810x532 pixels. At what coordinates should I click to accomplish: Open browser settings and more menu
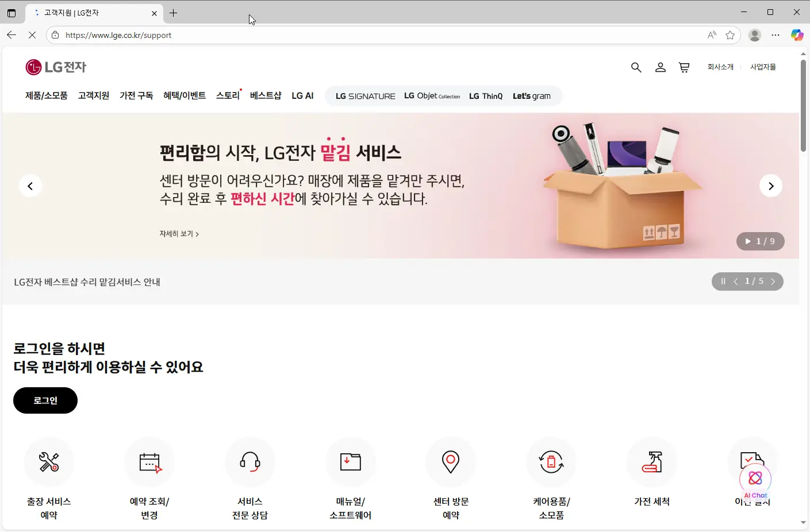pos(776,35)
